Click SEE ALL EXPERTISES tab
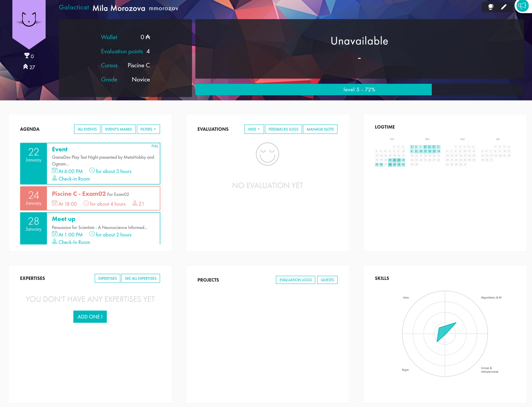 tap(140, 278)
